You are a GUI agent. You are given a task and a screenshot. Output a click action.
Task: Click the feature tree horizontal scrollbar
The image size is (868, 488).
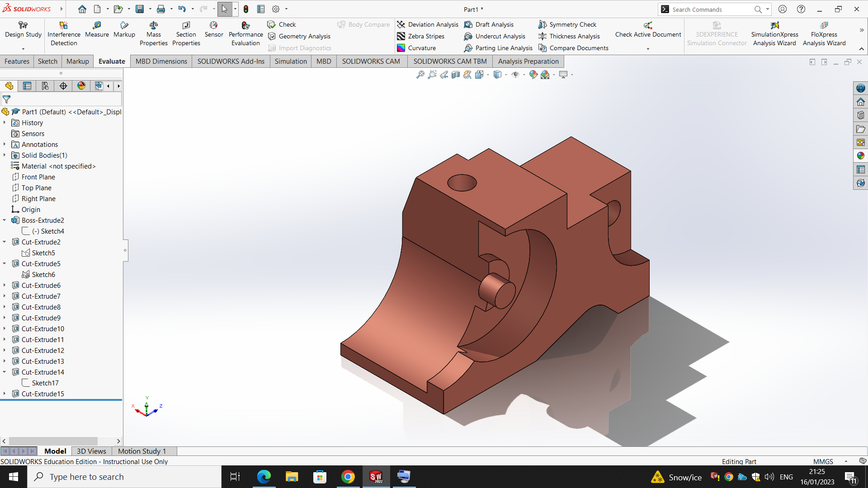(53, 441)
